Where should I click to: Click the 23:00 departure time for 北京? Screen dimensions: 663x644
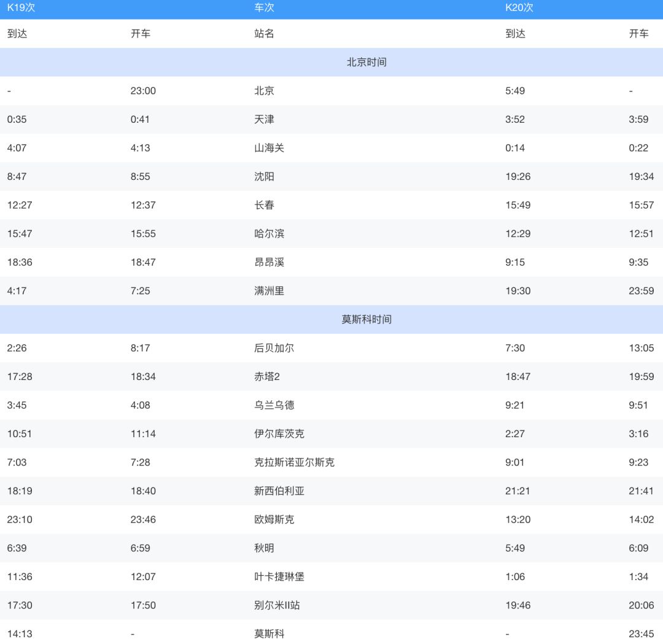point(143,91)
